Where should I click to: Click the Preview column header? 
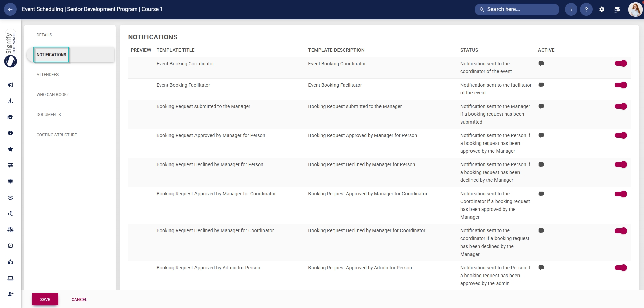tap(141, 50)
